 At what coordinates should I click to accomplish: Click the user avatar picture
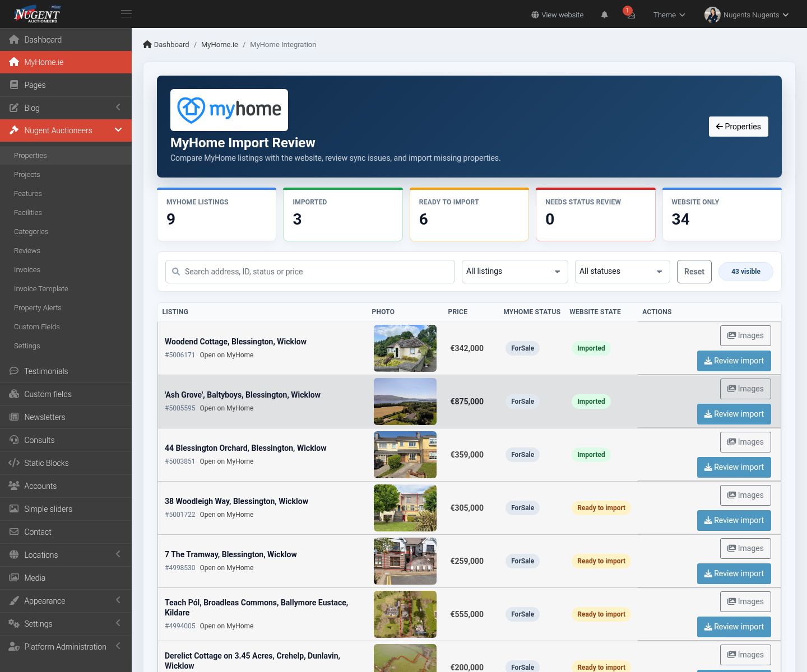712,15
